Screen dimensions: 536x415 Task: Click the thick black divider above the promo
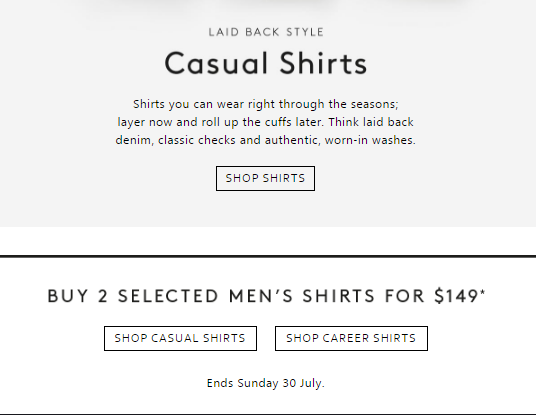coord(268,256)
